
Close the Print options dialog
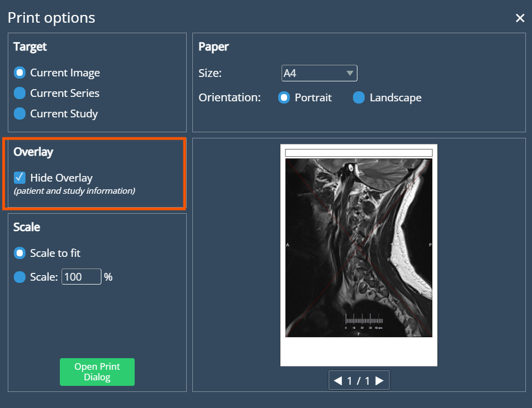click(520, 18)
